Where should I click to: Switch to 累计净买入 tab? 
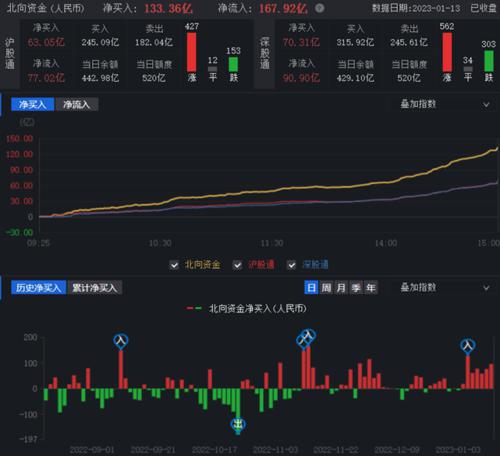tap(95, 288)
